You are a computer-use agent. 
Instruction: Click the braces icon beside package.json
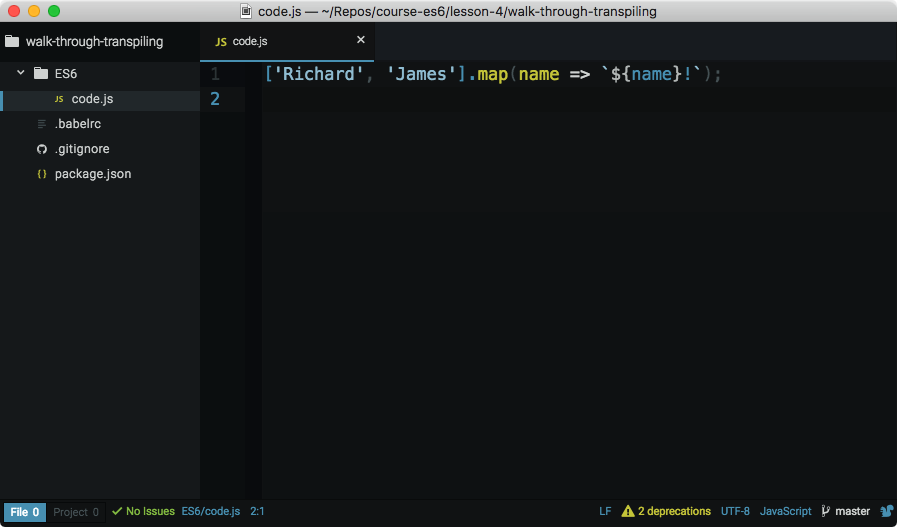[x=41, y=175]
